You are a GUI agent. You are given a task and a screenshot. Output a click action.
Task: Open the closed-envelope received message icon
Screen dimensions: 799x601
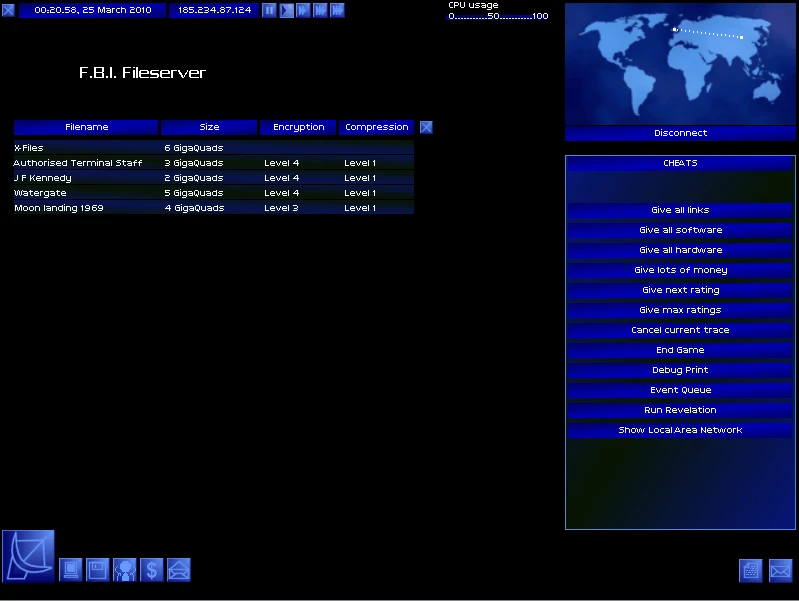781,570
